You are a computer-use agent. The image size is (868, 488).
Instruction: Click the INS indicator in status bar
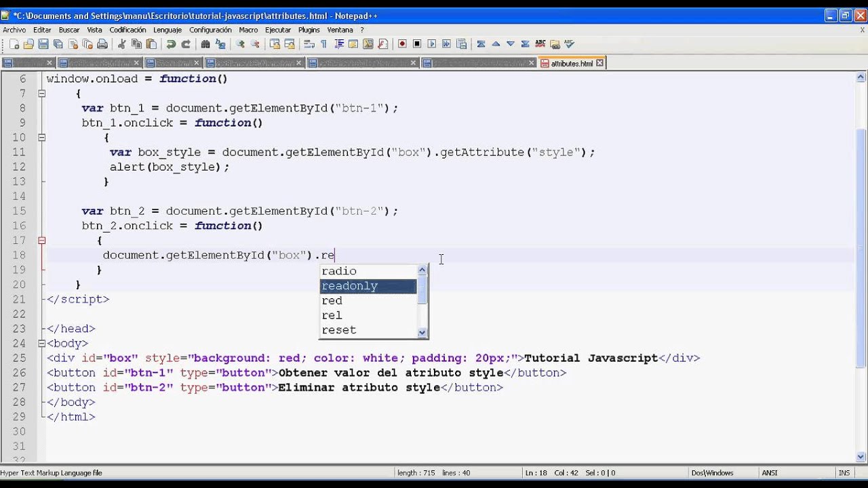844,473
